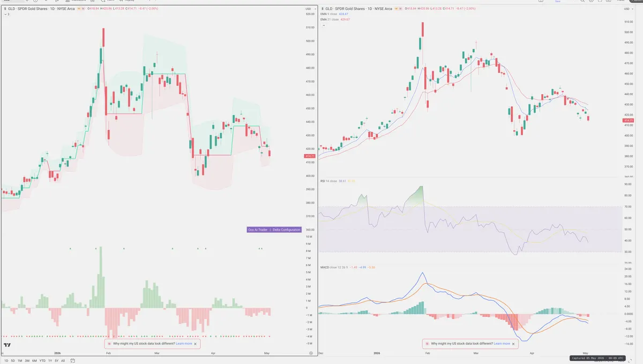Viewport: 643px width, 364px height.
Task: Click the EMA 21 close legend
Action: pos(330,19)
